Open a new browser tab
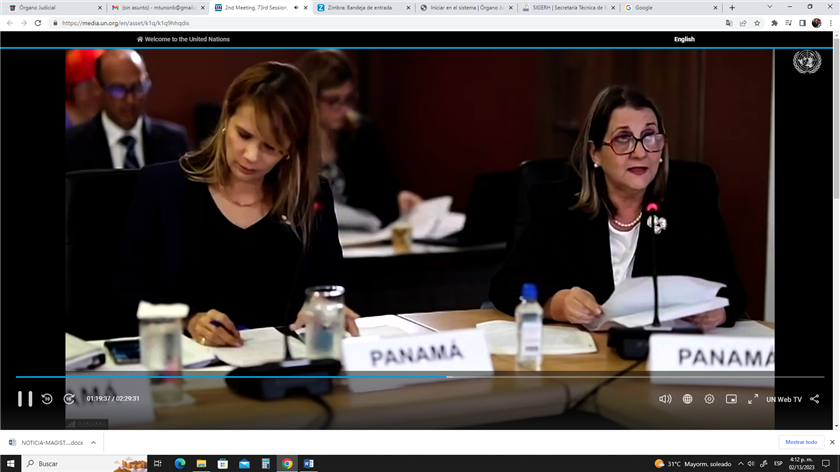The width and height of the screenshot is (840, 472). (x=732, y=8)
